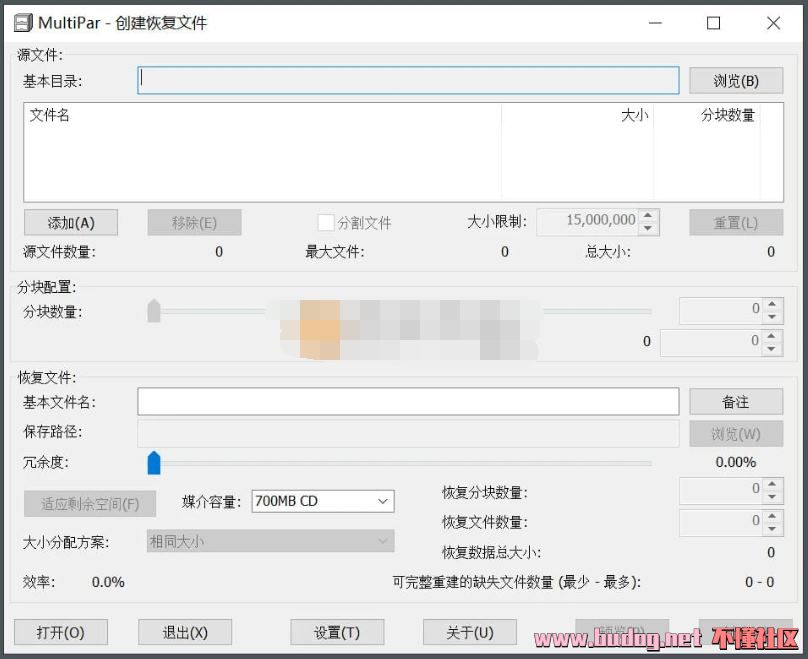Click the 添加(A) add files button

[x=71, y=222]
